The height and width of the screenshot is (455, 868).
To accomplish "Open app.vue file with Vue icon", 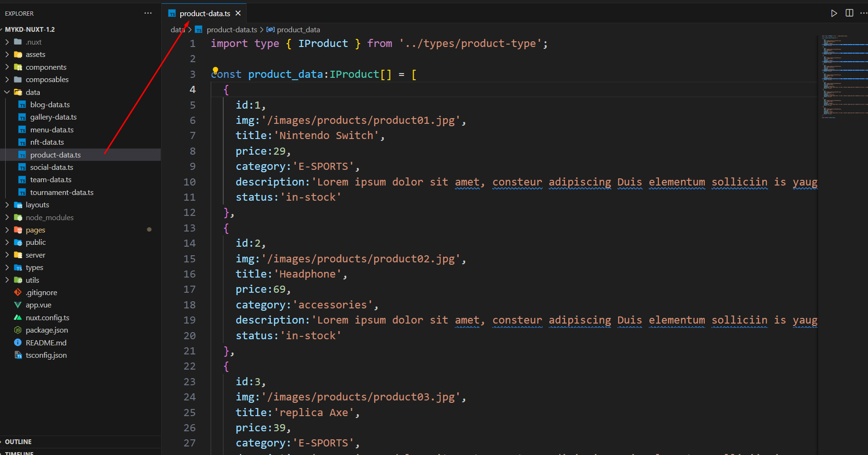I will (38, 305).
